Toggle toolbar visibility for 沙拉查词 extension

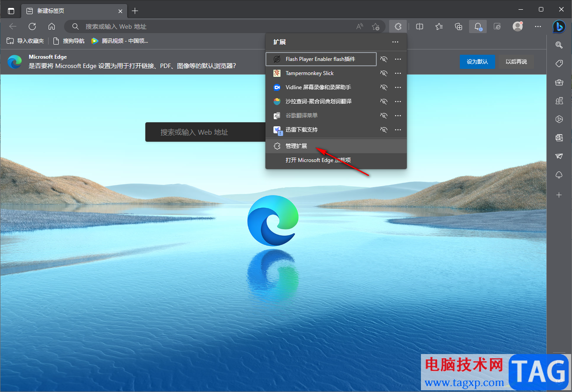click(384, 102)
